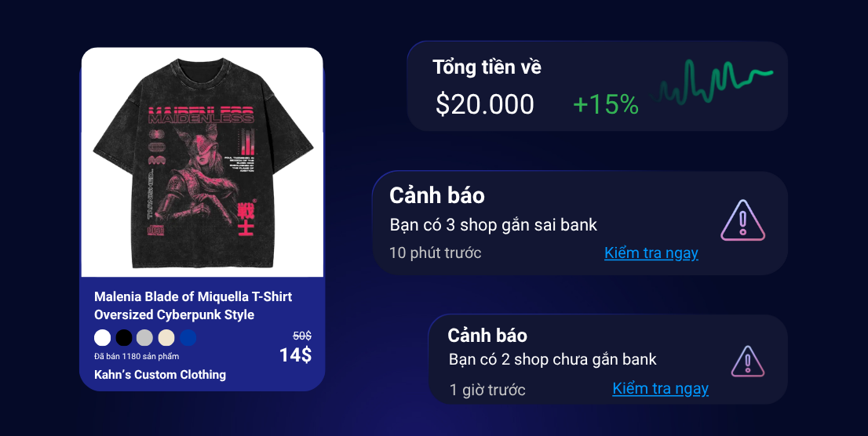Click the +15% growth indicator

click(606, 104)
